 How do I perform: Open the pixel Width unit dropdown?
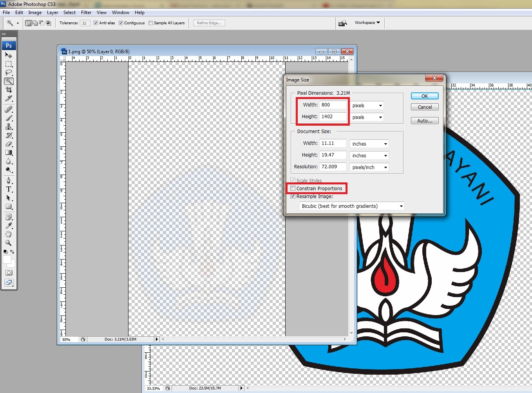(x=367, y=106)
